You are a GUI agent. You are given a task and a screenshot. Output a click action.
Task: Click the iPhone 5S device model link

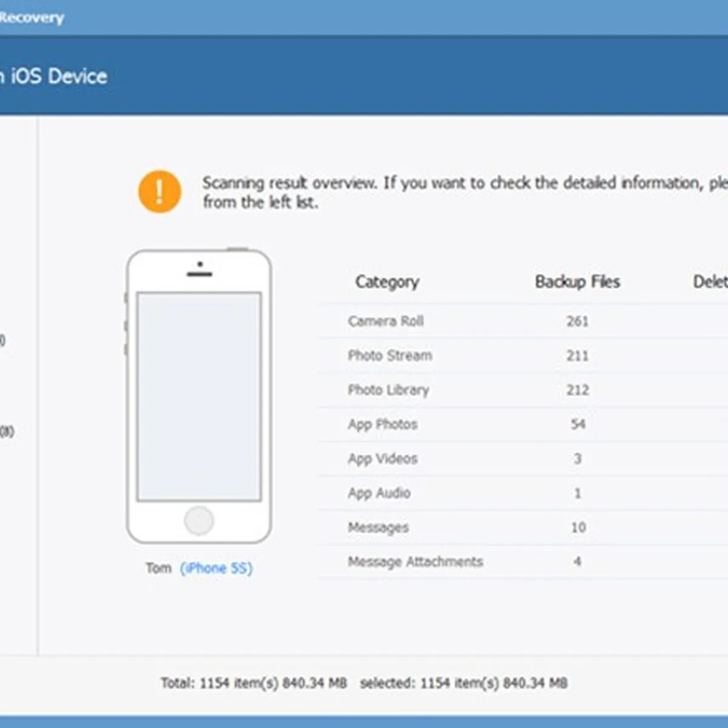[216, 568]
